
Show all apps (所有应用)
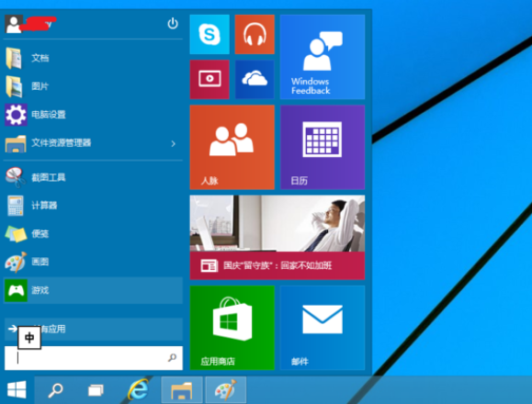pyautogui.click(x=93, y=329)
